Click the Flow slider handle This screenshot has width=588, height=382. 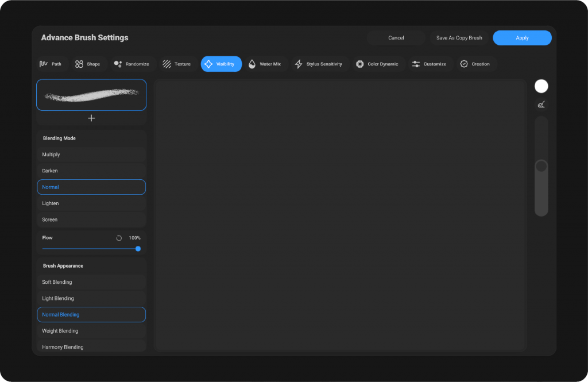[138, 249]
